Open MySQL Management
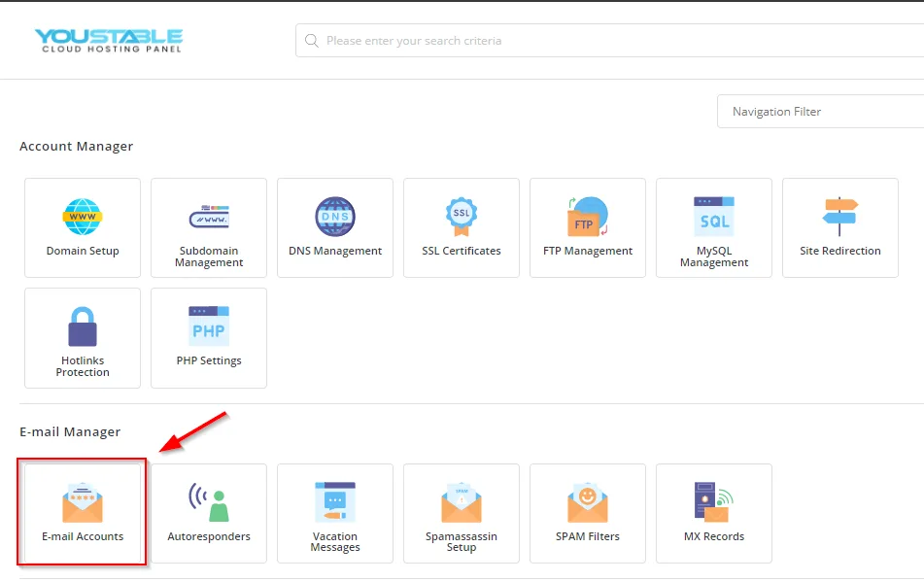The image size is (924, 582). tap(713, 228)
